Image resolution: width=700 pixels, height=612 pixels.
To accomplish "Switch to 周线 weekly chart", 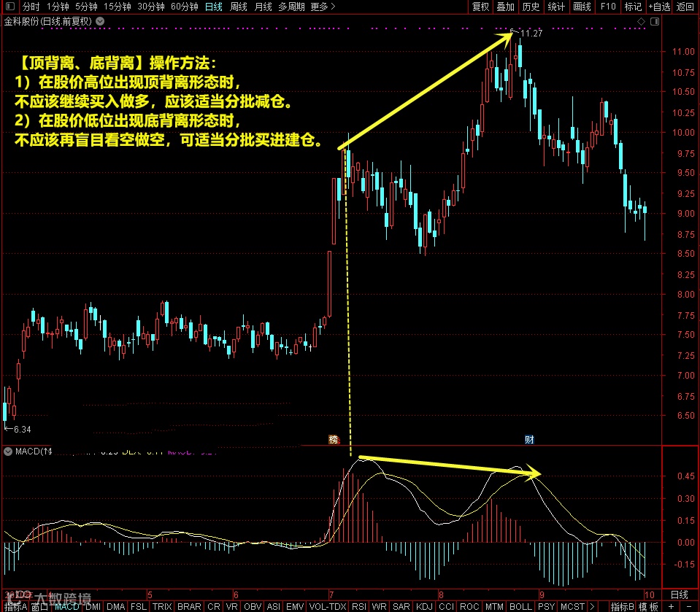I will point(239,7).
